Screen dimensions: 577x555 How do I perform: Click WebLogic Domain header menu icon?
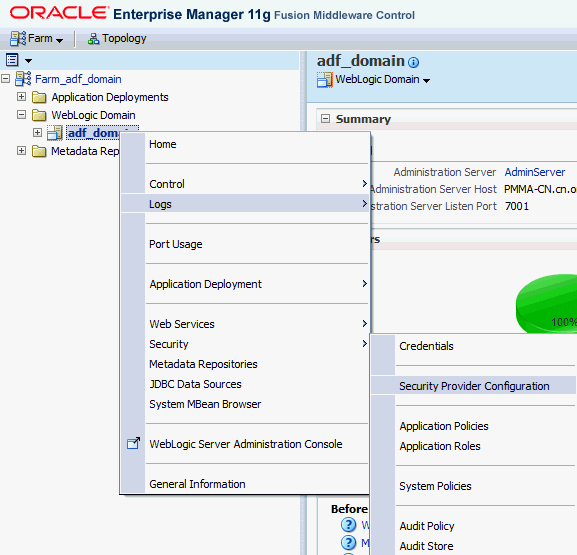pyautogui.click(x=325, y=79)
